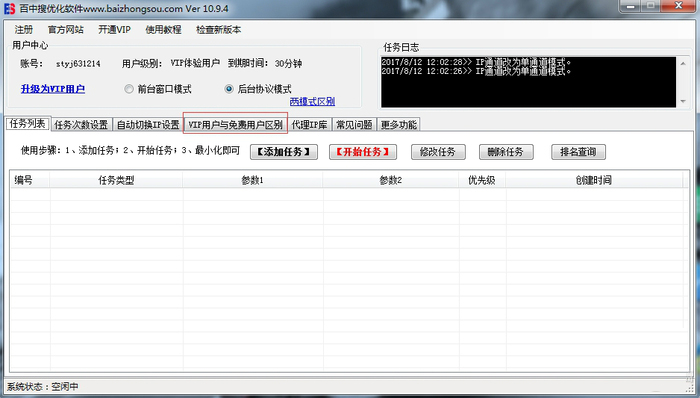Click the 修改任务 button
The image size is (700, 398).
pos(438,152)
